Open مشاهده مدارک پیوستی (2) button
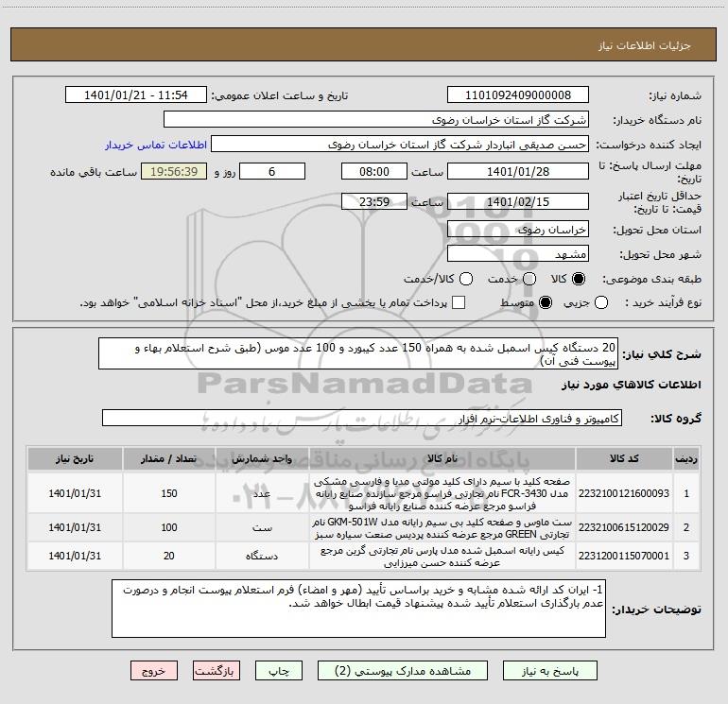Image resolution: width=728 pixels, height=704 pixels. (403, 671)
